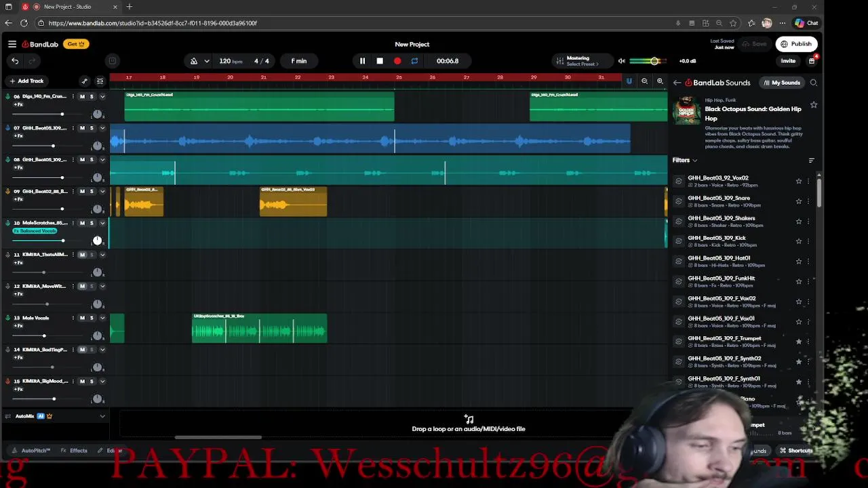Redo the last undone action
The height and width of the screenshot is (488, 868).
click(33, 61)
